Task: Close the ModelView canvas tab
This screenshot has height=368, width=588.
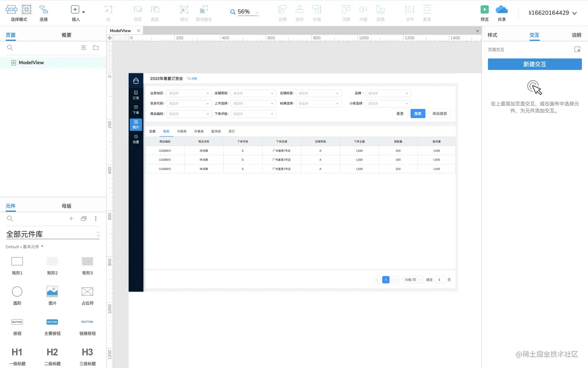Action: point(138,31)
